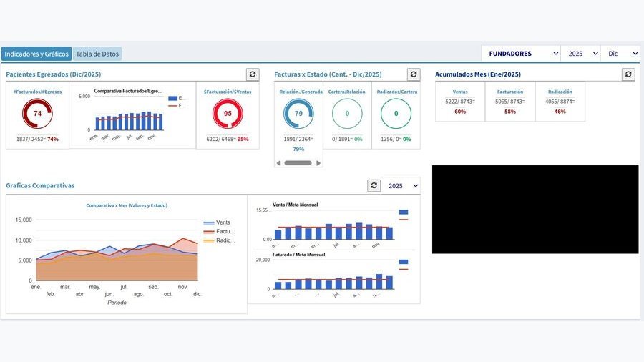This screenshot has width=644, height=362.
Task: Click the #Facturados/#Egresos gauge showing 74
Action: point(37,114)
